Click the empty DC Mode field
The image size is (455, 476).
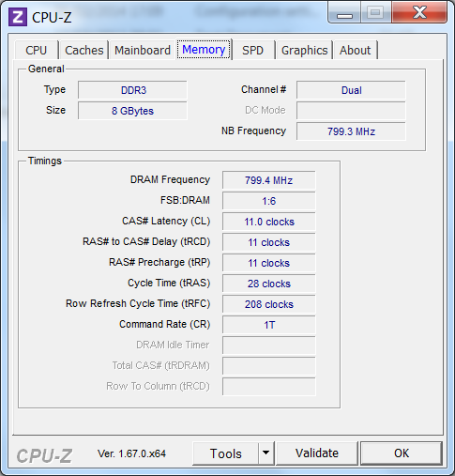(351, 111)
